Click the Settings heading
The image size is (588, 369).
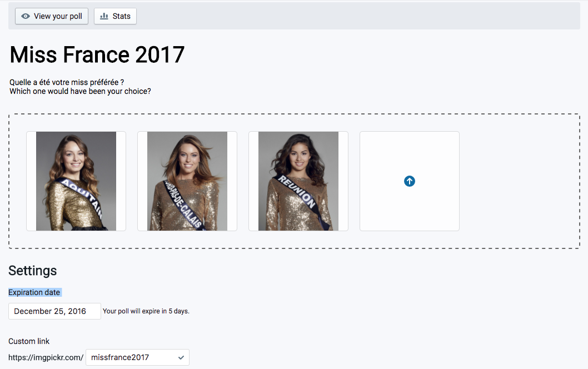[32, 271]
